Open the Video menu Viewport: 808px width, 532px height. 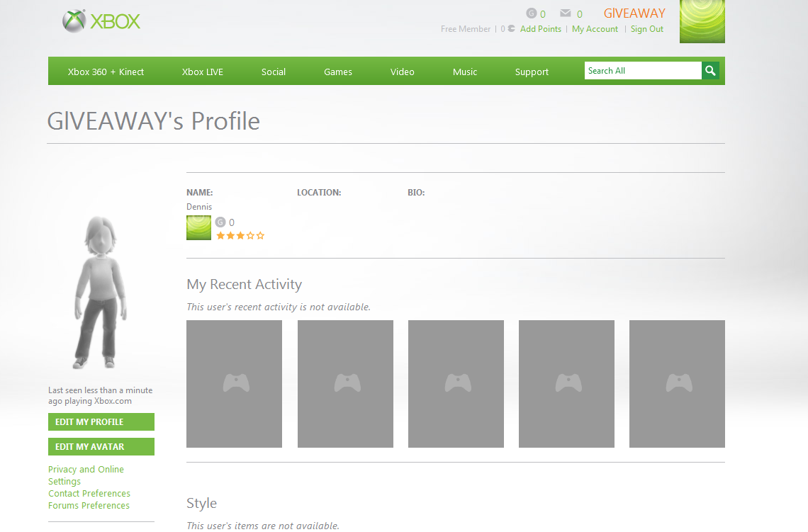(403, 72)
